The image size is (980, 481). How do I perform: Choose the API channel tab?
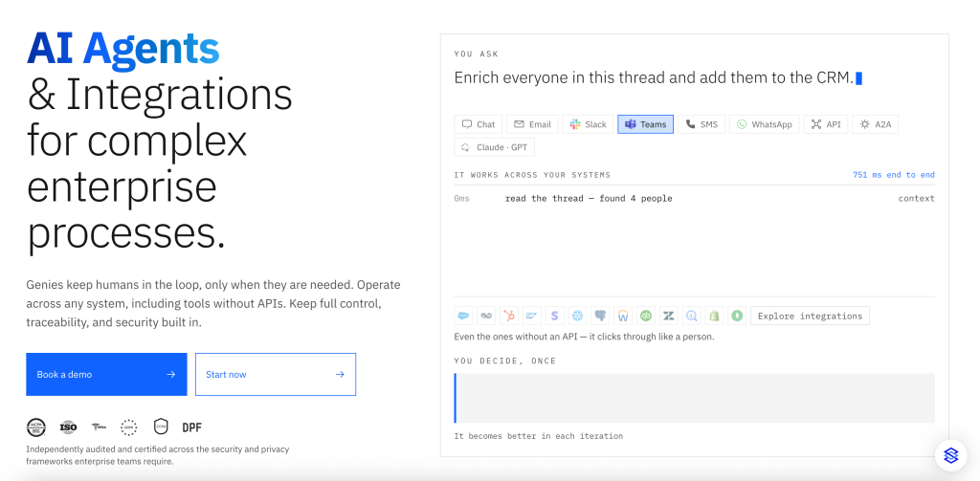tap(826, 124)
